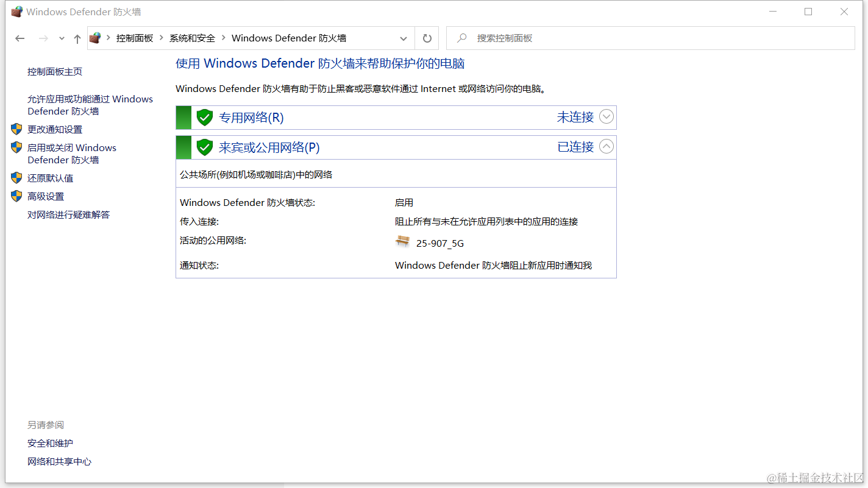868x488 pixels.
Task: Expand the chevron after 系统和安全 breadcrumb
Action: [x=224, y=38]
